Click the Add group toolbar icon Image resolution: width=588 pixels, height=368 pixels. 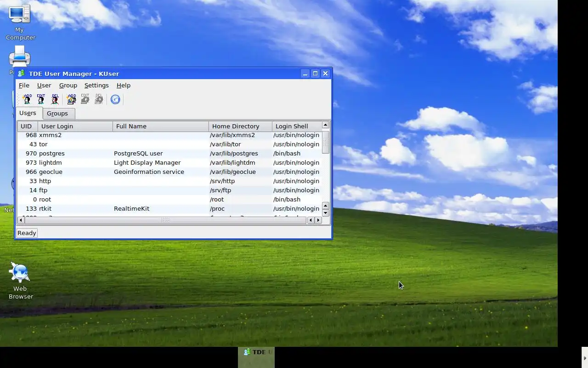click(x=71, y=99)
